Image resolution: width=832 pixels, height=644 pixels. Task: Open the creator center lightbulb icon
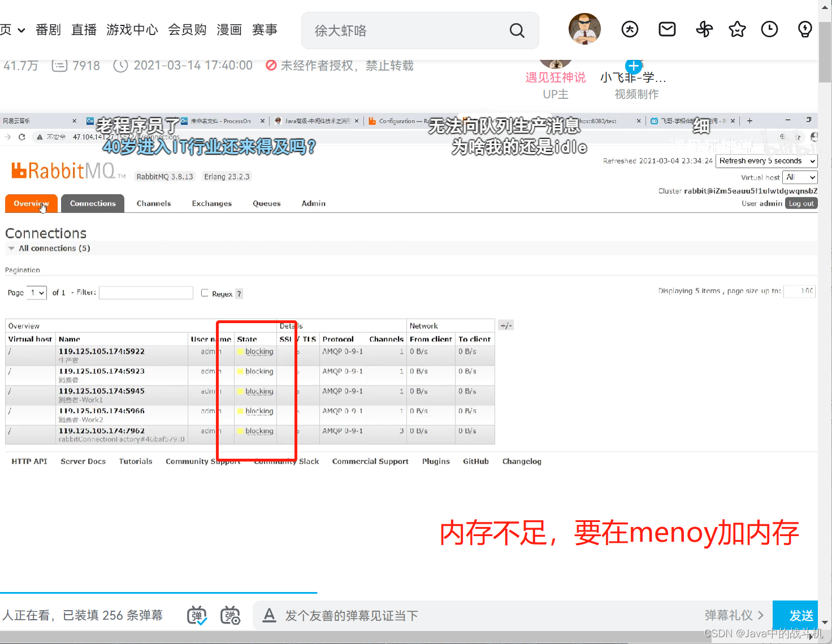(x=805, y=29)
